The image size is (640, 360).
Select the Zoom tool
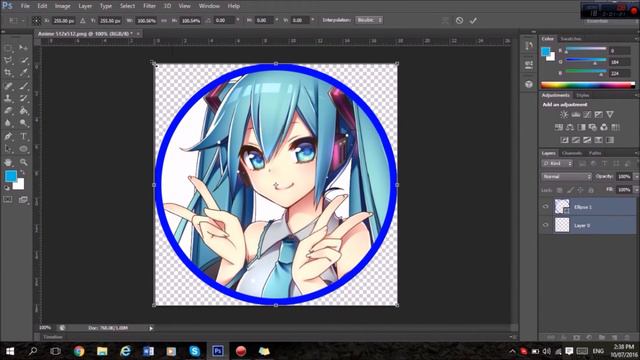coord(23,162)
